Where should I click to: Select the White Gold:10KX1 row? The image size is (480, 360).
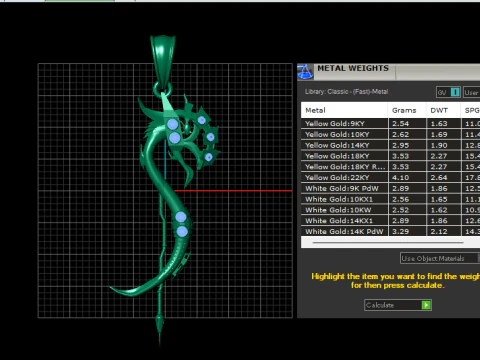pos(390,199)
